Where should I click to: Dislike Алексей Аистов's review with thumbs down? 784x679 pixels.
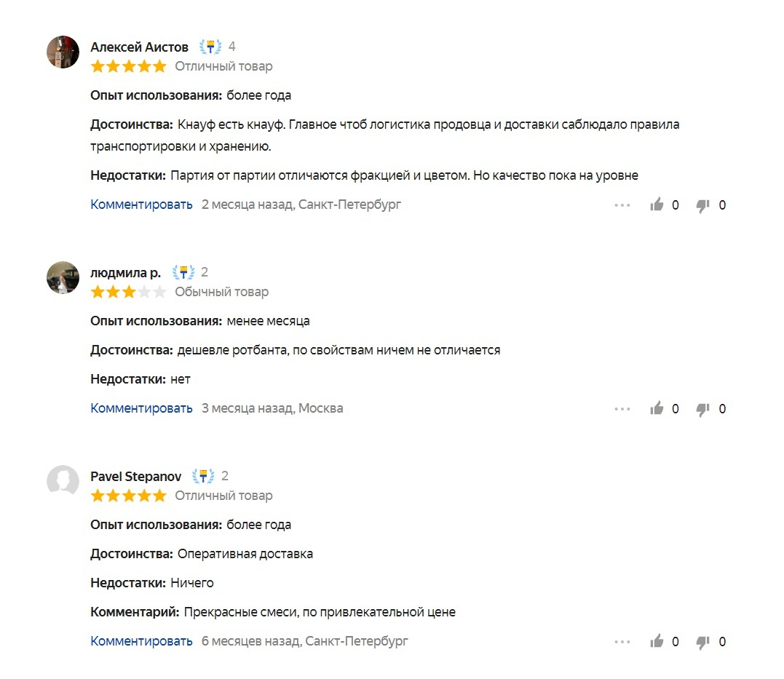tap(703, 205)
